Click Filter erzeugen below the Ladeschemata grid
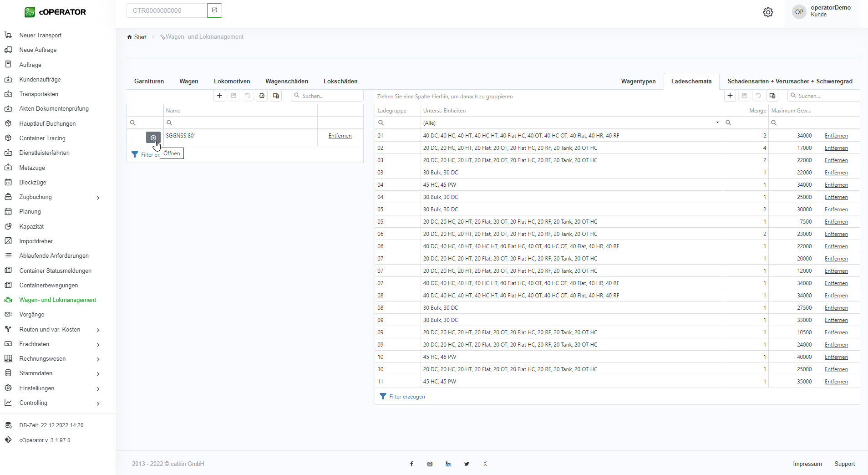Viewport: 868px width, 475px height. coord(406,397)
